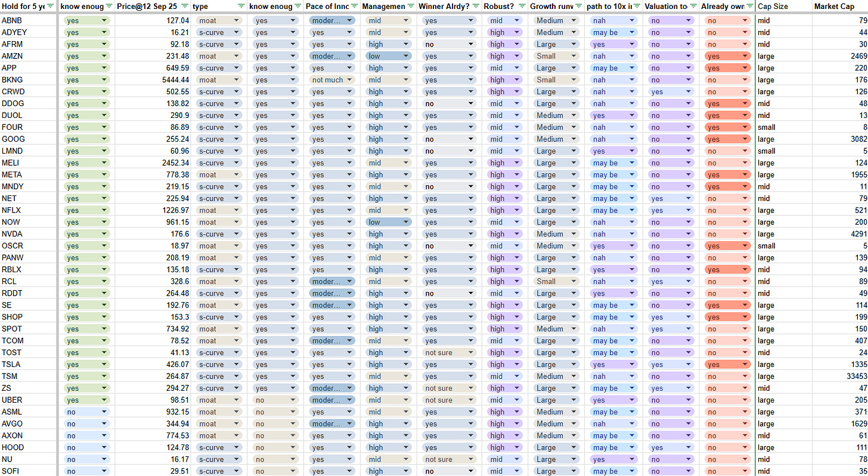
Task: Open AVGO row's 'moat' type dropdown
Action: pyautogui.click(x=219, y=424)
